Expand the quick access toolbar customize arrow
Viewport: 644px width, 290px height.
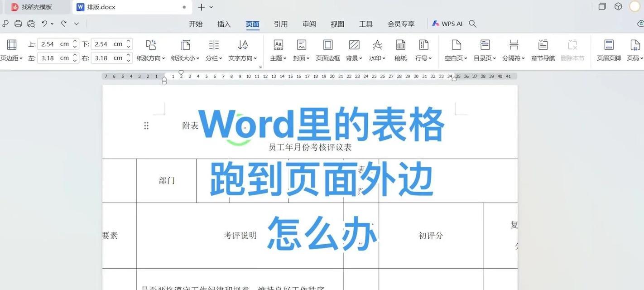pyautogui.click(x=77, y=24)
